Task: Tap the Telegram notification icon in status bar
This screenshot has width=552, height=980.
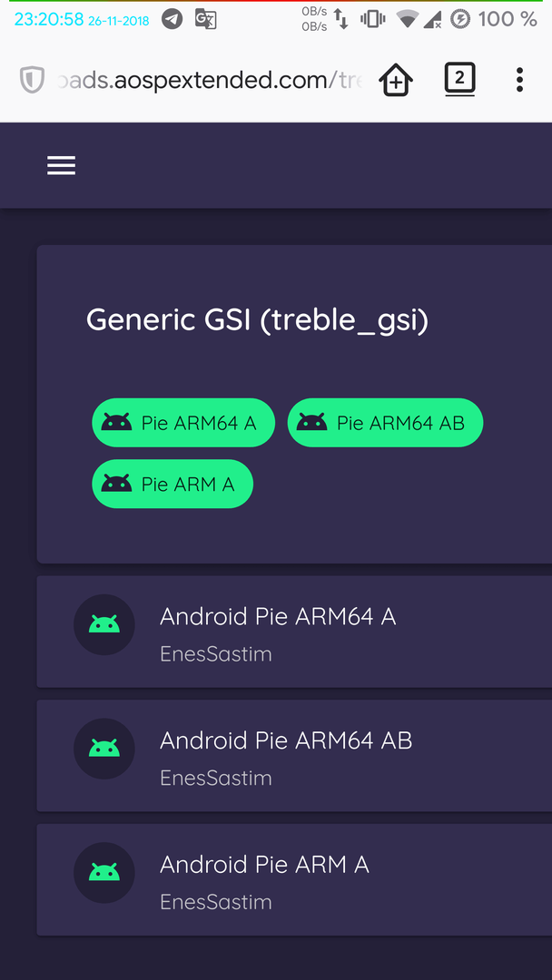Action: tap(172, 19)
